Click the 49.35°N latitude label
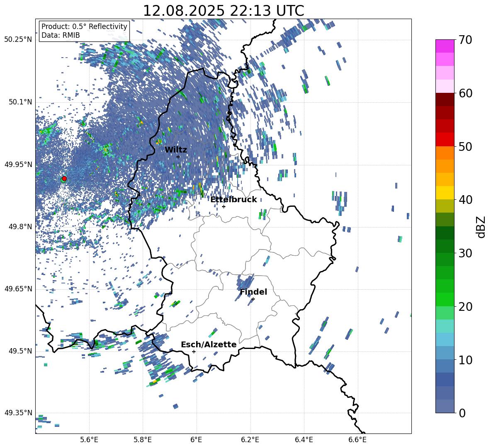Image resolution: width=491 pixels, height=448 pixels. (18, 413)
